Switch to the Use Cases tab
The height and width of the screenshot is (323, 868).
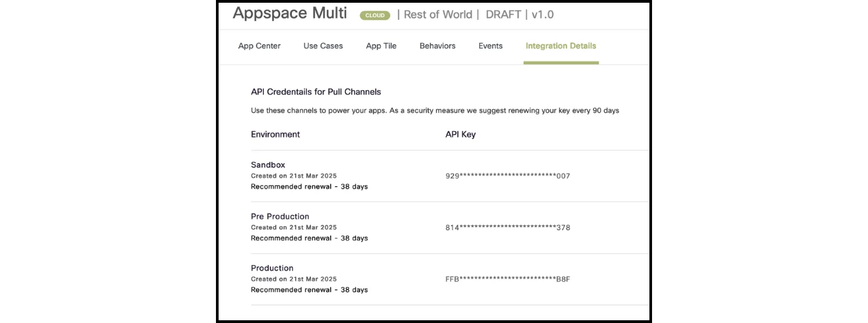(323, 46)
